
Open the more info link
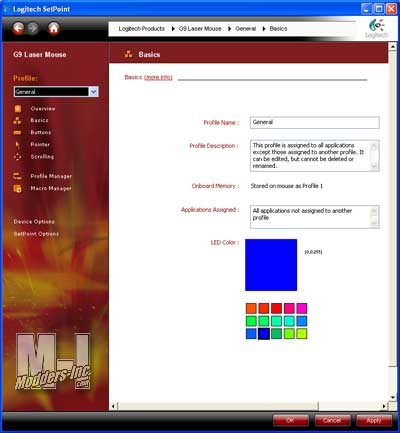point(158,77)
